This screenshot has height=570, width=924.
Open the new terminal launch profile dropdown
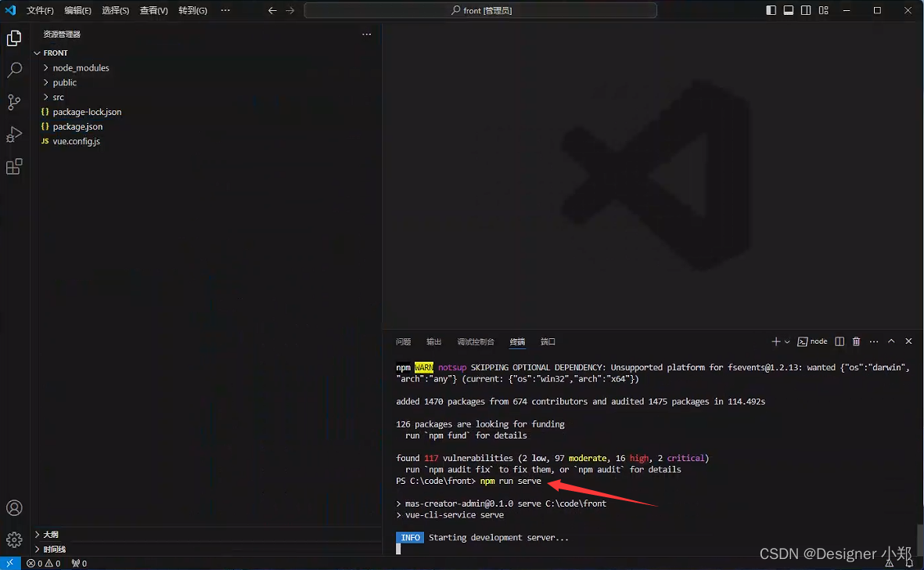(x=787, y=341)
